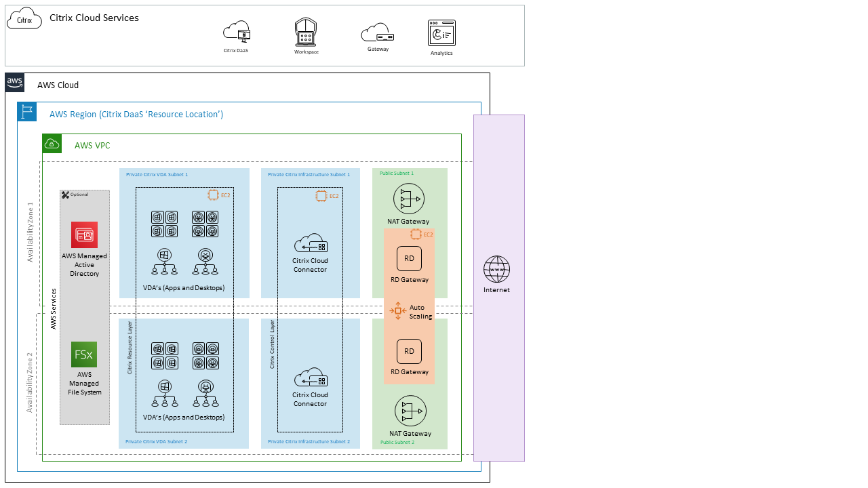Click the "Optional" label text

tap(79, 195)
